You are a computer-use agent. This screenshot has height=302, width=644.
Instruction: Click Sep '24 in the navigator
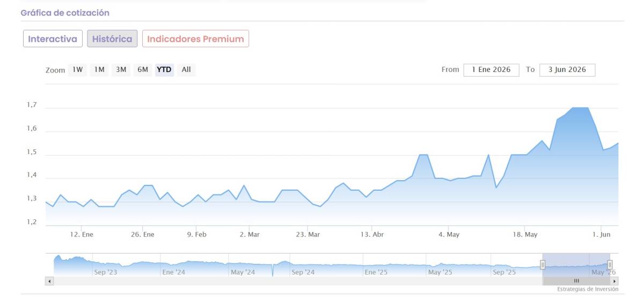pyautogui.click(x=303, y=272)
